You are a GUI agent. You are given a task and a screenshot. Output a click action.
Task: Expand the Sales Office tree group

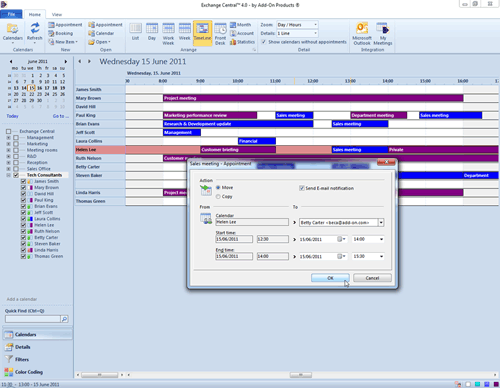8,169
